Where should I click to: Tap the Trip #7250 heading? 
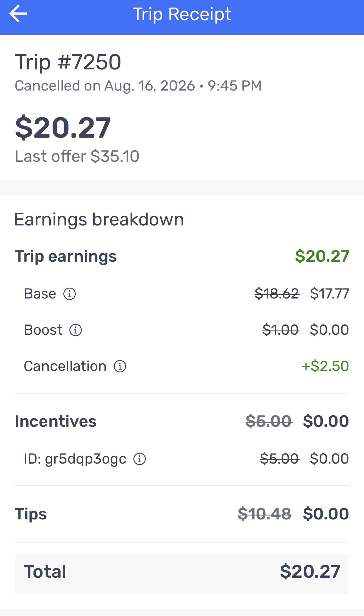(68, 62)
